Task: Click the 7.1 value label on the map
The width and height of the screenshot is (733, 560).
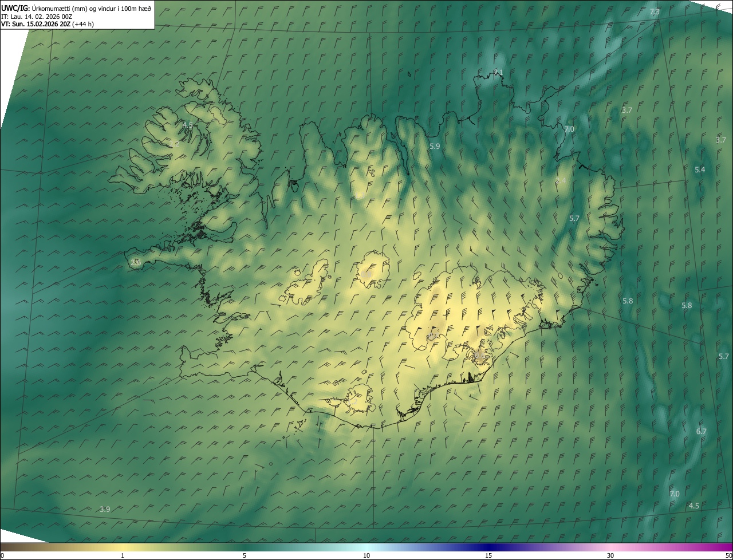Action: (x=498, y=73)
